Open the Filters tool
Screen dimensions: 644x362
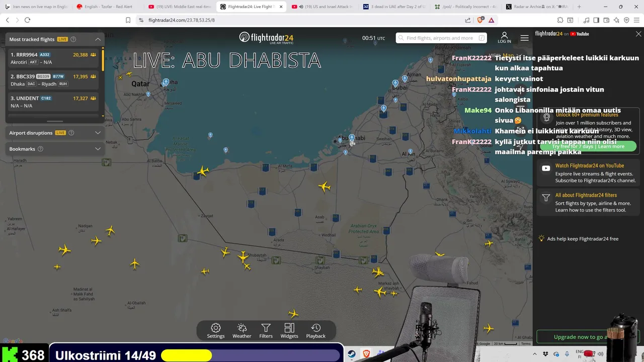click(266, 331)
